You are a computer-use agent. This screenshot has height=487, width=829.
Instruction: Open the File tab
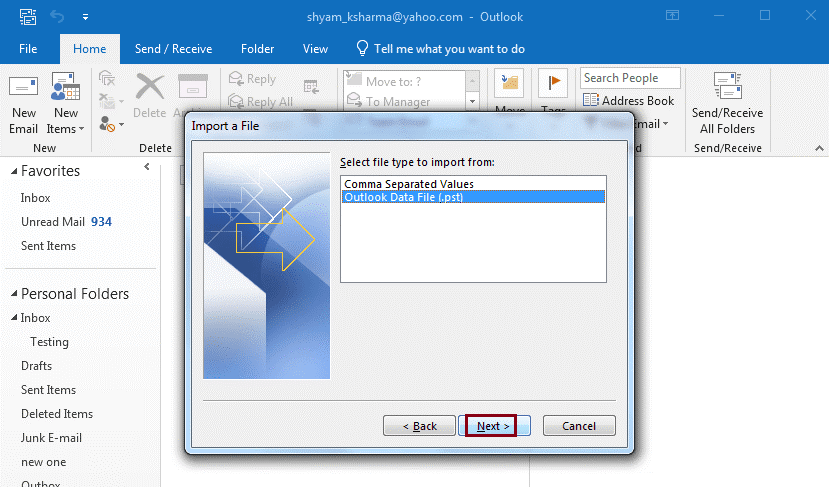(x=28, y=49)
